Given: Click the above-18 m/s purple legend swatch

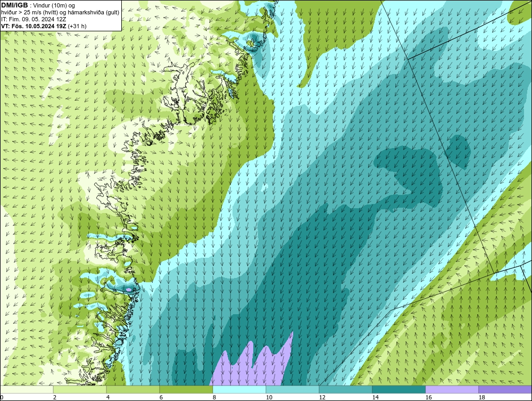Looking at the screenshot, I should (505, 389).
